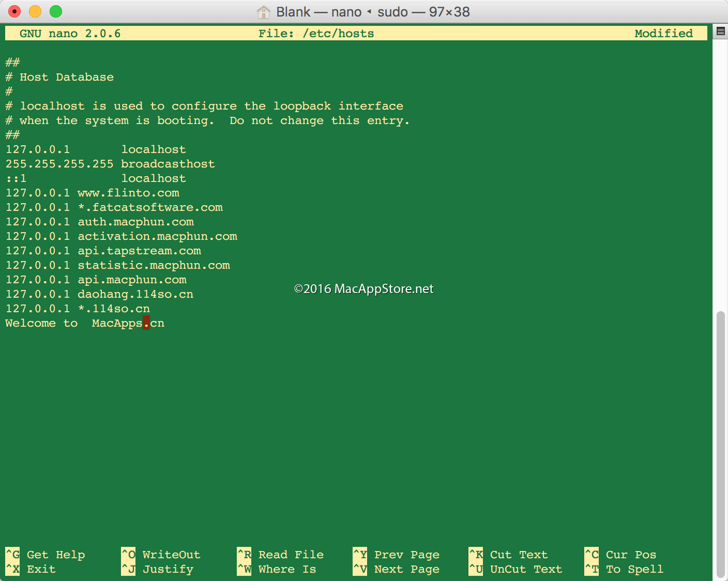Viewport: 728px width, 581px height.
Task: Click the '*.114so.cn' entry
Action: [78, 309]
